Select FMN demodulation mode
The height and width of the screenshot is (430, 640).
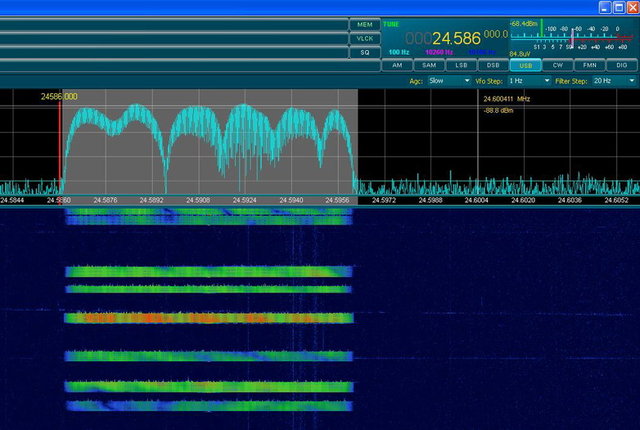[589, 65]
